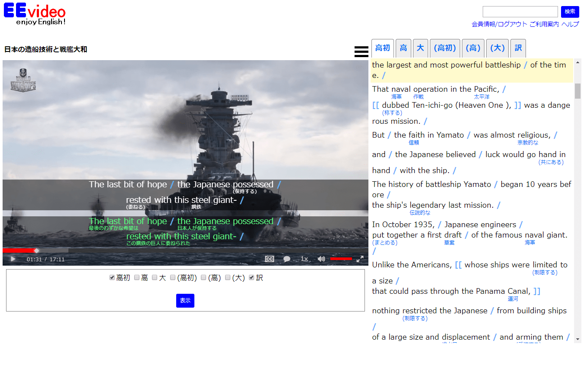Click the World of Warships watermark
The image size is (584, 392).
point(23,80)
